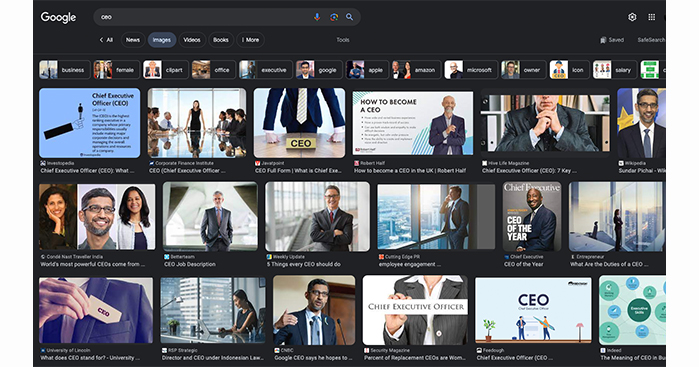Filter results by salary chip
This screenshot has height=367, width=699.
615,70
